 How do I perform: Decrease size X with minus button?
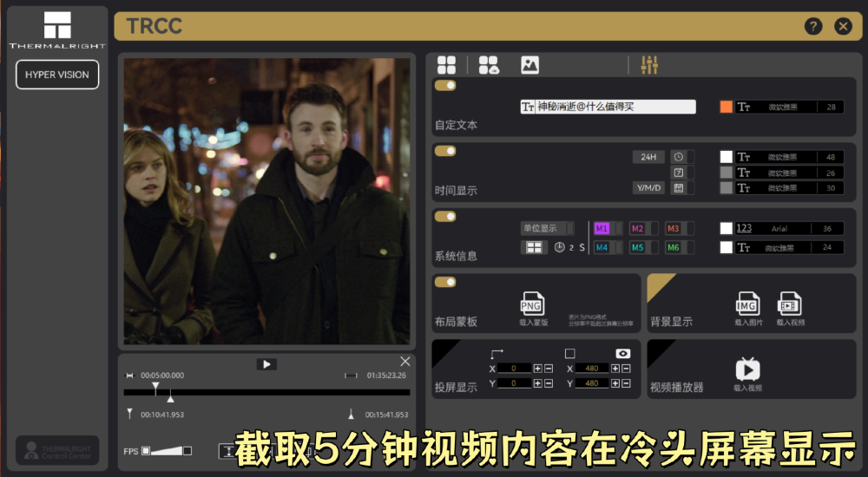click(626, 368)
